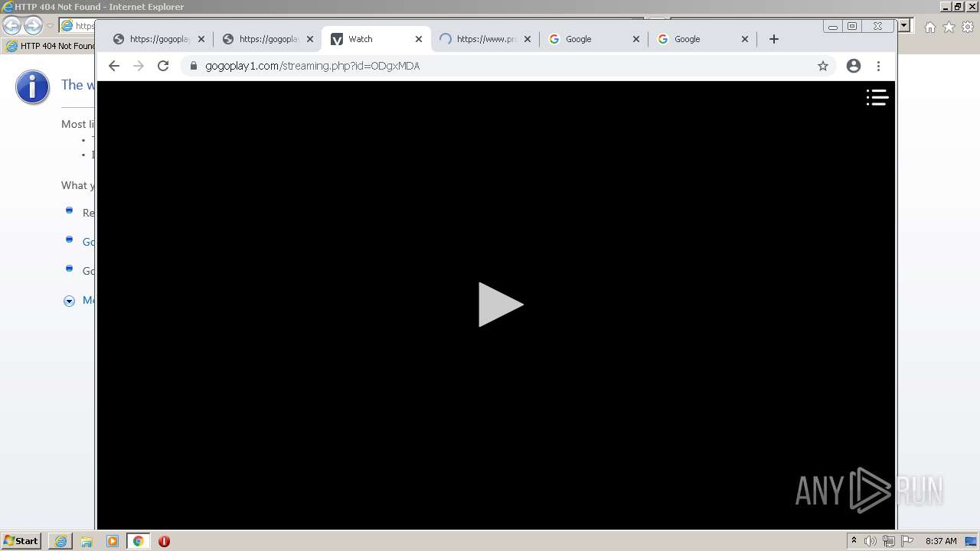
Task: Close the Chrome window
Action: (x=878, y=26)
